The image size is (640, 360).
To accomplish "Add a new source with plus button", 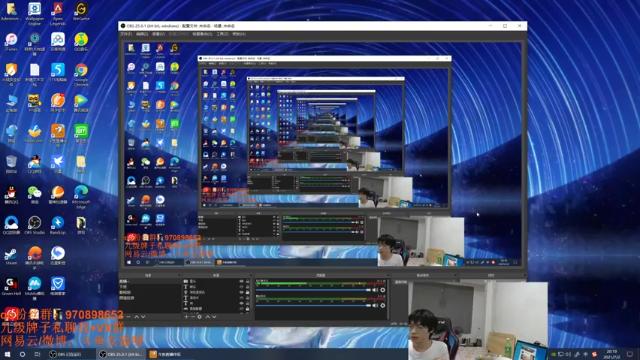I will pos(186,317).
